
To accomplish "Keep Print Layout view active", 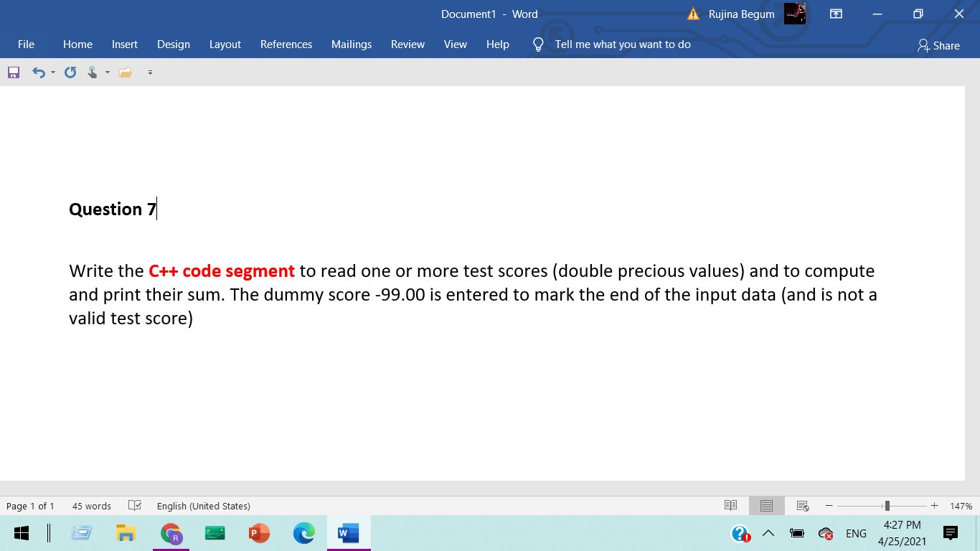I will (x=766, y=506).
